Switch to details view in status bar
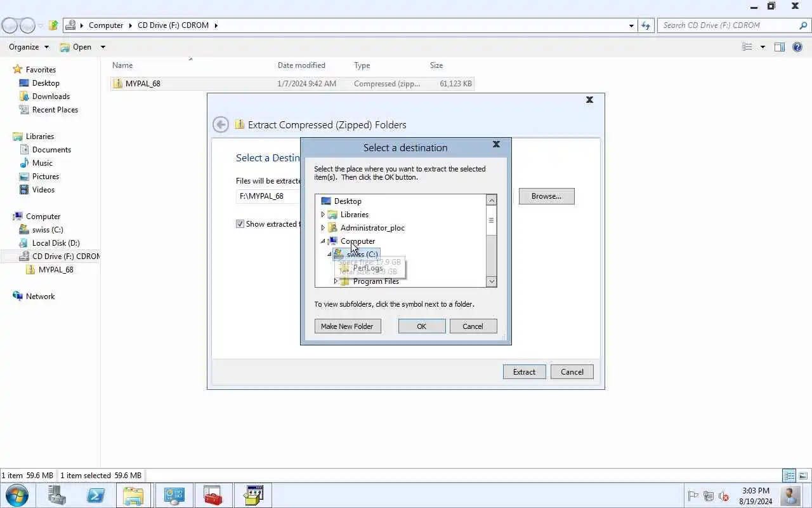Viewport: 812px width, 508px height. coord(789,476)
